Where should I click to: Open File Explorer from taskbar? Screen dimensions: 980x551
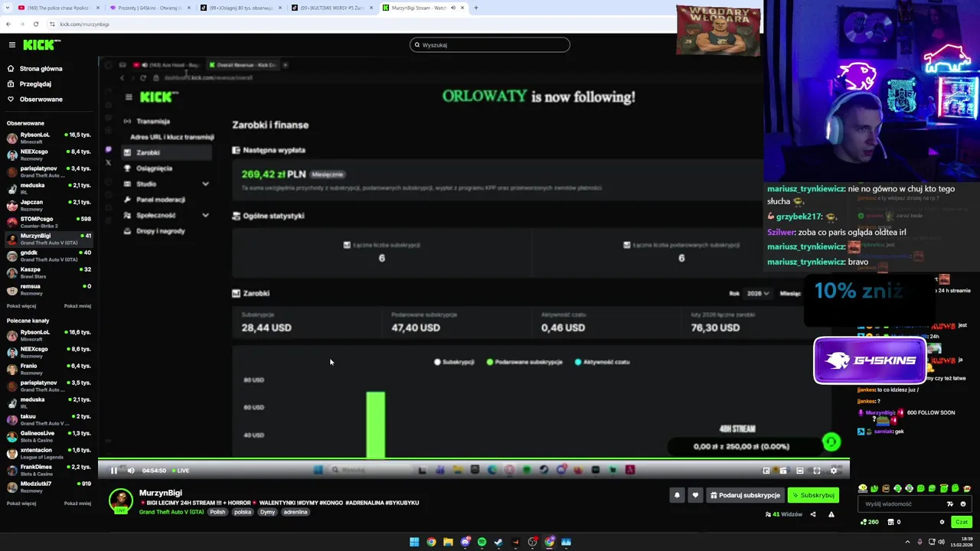click(448, 542)
